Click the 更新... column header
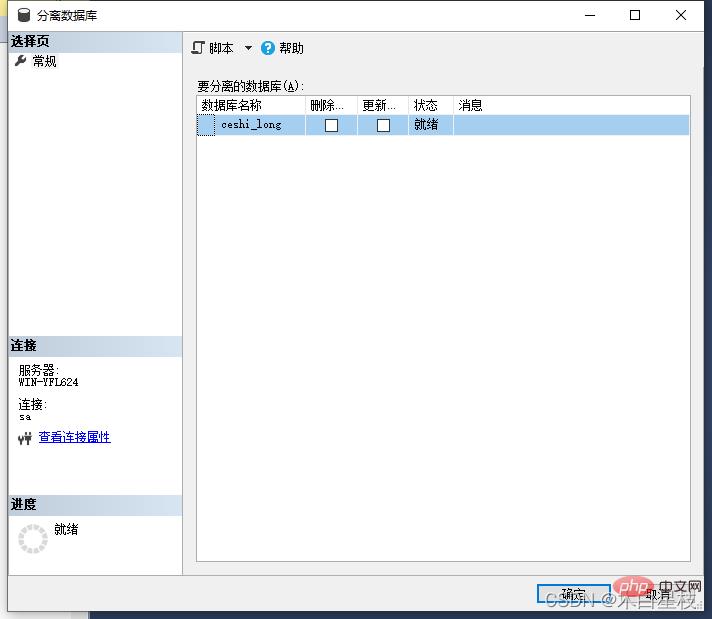This screenshot has width=712, height=619. point(383,105)
